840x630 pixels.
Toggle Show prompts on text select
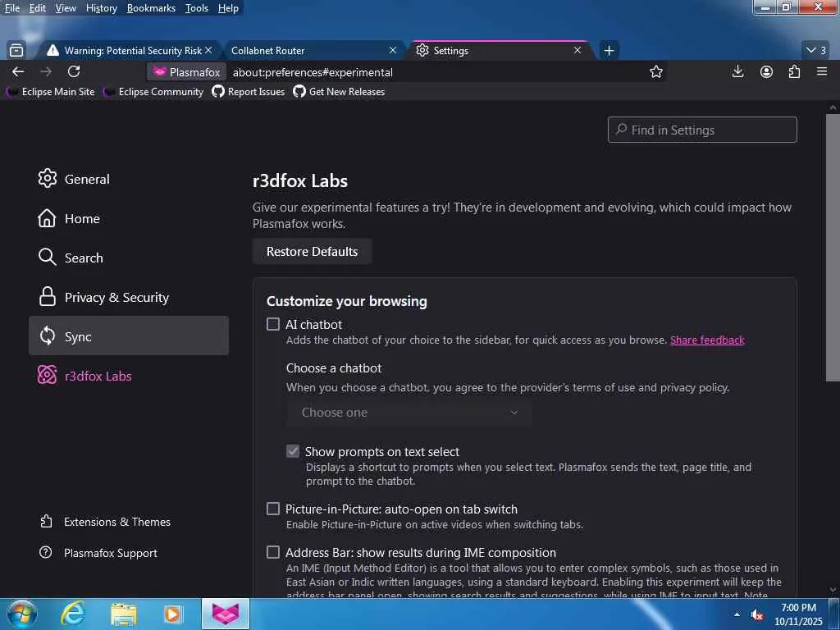(x=293, y=451)
